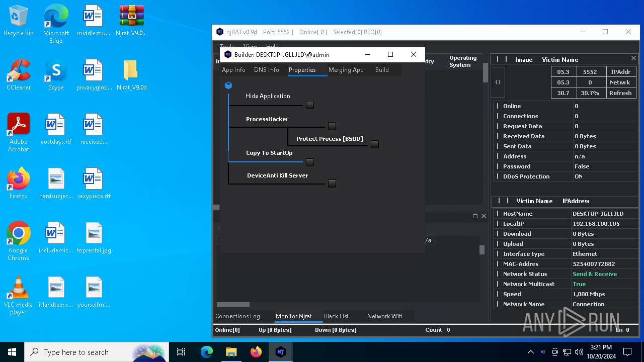Viewport: 644px width, 362px height.
Task: Toggle DeviceAnti Kill Server checkbox
Action: 332,184
